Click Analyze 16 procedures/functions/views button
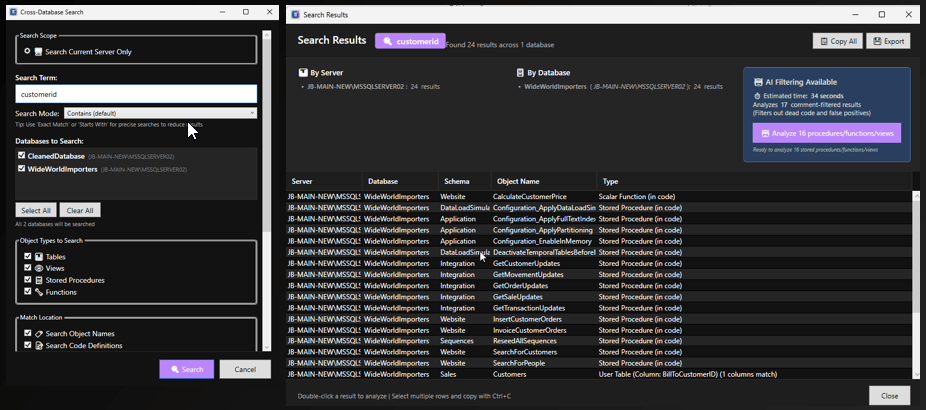 tap(826, 133)
